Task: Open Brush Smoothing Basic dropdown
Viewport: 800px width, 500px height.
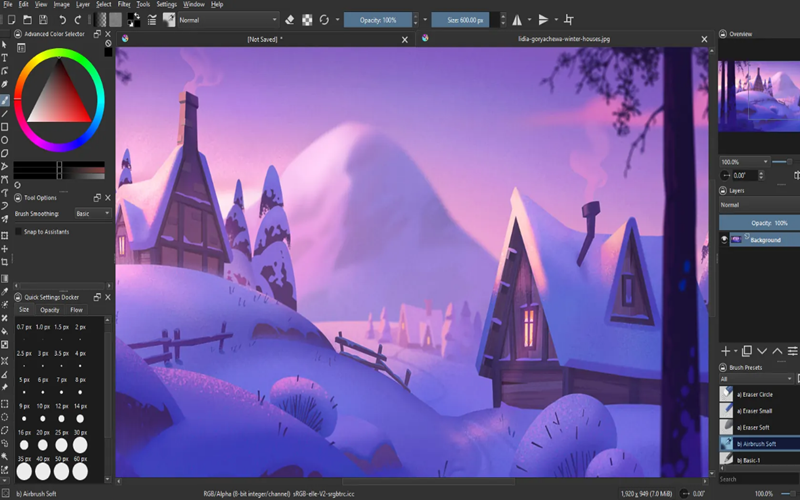Action: (93, 213)
